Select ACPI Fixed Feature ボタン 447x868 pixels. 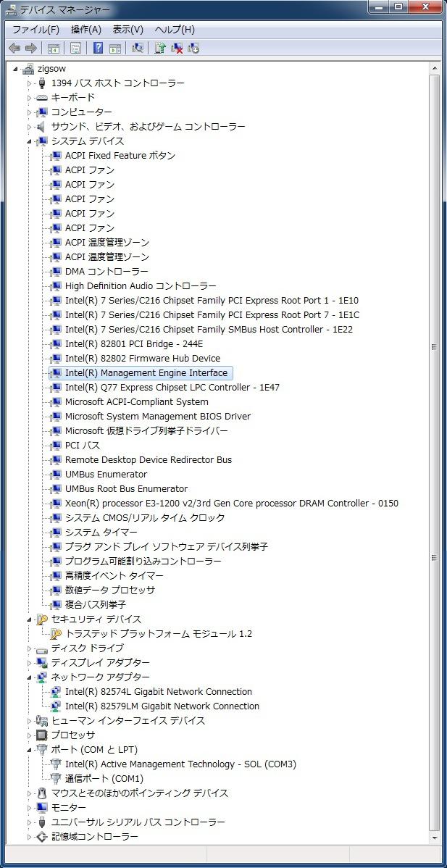click(120, 156)
